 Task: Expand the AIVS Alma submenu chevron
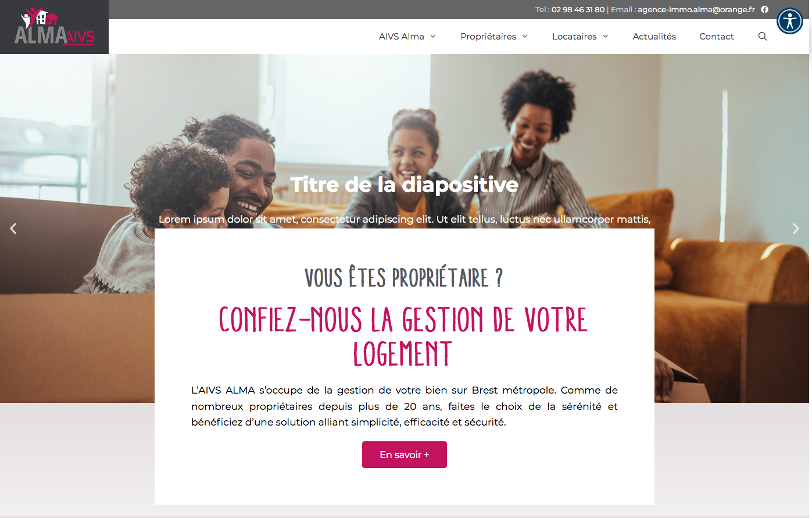[x=433, y=36]
